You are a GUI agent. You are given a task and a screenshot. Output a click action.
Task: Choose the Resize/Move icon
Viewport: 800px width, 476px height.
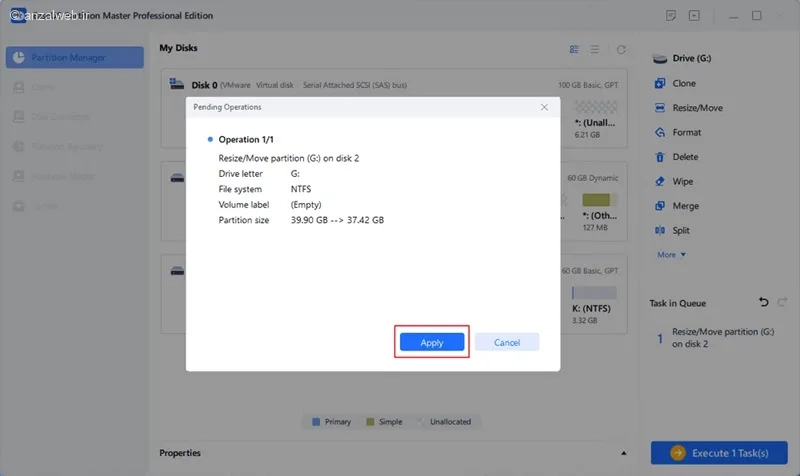[660, 108]
